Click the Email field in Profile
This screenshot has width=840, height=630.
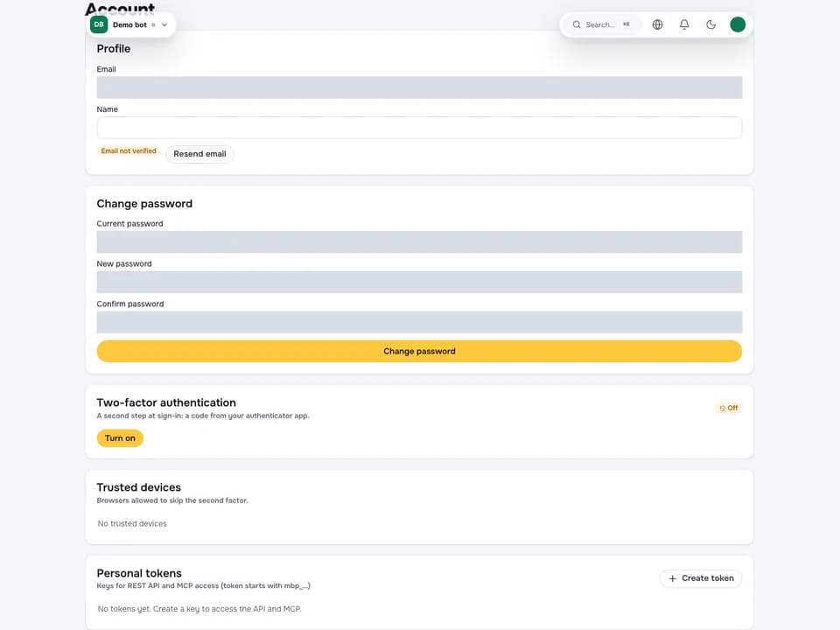click(x=419, y=87)
